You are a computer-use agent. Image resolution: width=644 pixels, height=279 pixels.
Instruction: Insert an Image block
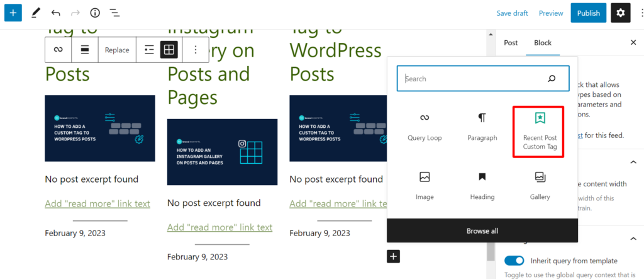click(425, 186)
